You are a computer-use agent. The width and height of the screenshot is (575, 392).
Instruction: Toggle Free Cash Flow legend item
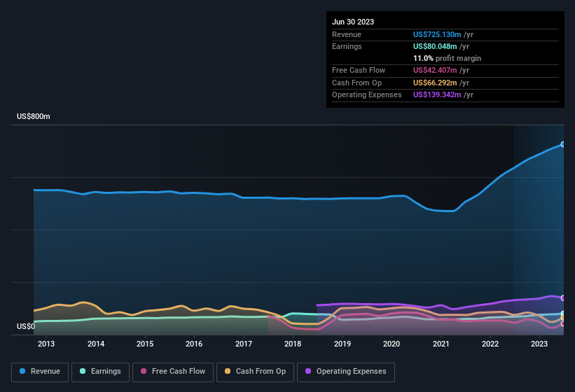[173, 372]
